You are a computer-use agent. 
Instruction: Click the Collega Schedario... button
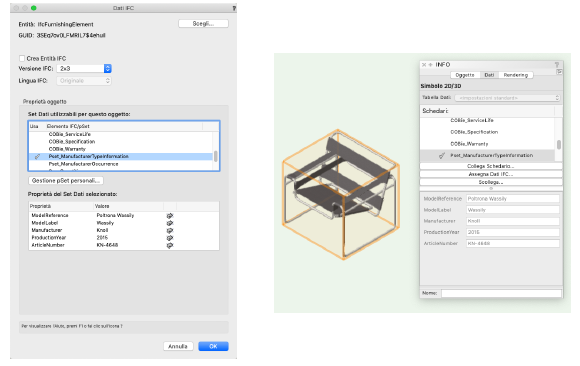pos(491,166)
